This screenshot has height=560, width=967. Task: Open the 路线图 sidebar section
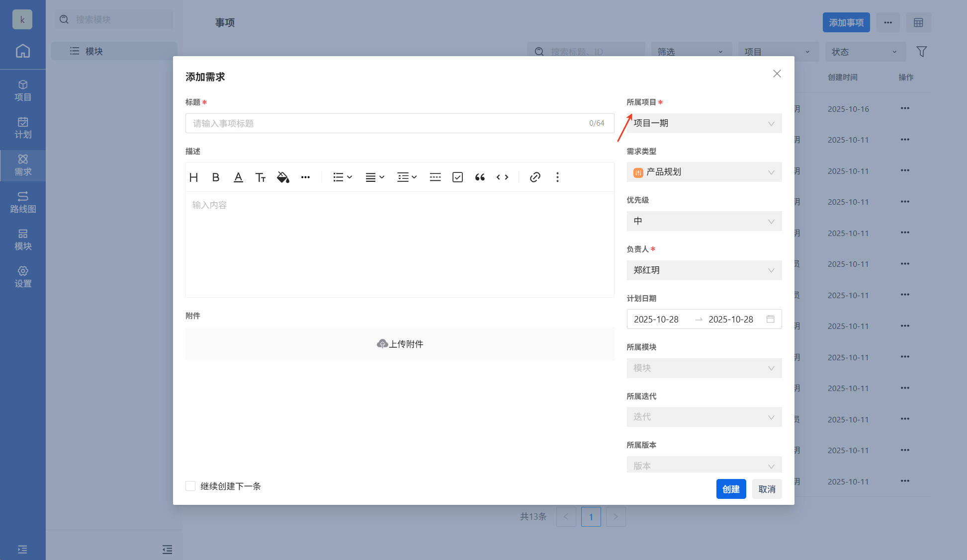pyautogui.click(x=23, y=202)
